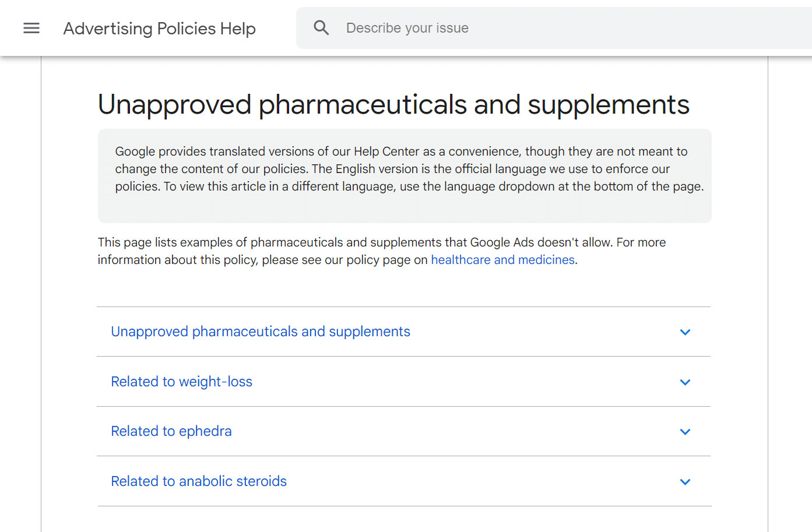Click the chevron arrow beside anabolic steroids
812x532 pixels.
click(x=685, y=482)
